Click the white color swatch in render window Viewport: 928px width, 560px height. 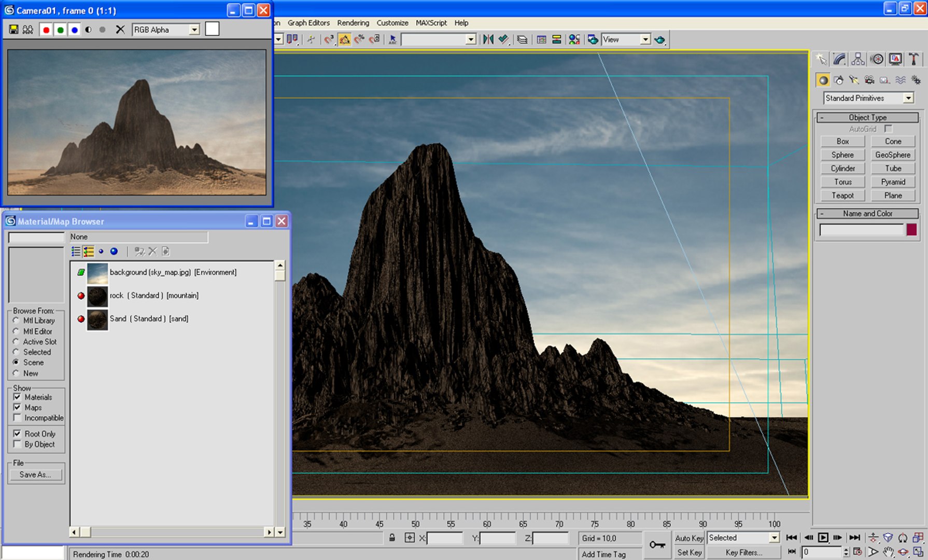[x=212, y=29]
